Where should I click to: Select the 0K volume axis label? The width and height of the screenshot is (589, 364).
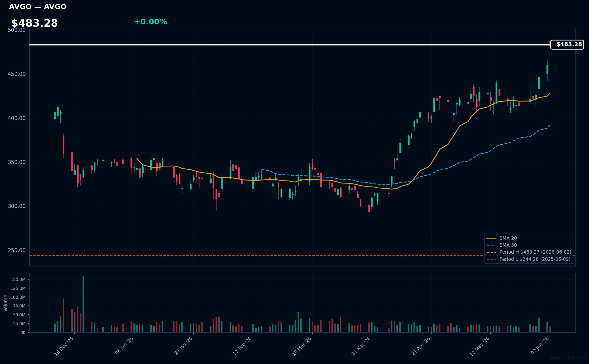point(23,333)
